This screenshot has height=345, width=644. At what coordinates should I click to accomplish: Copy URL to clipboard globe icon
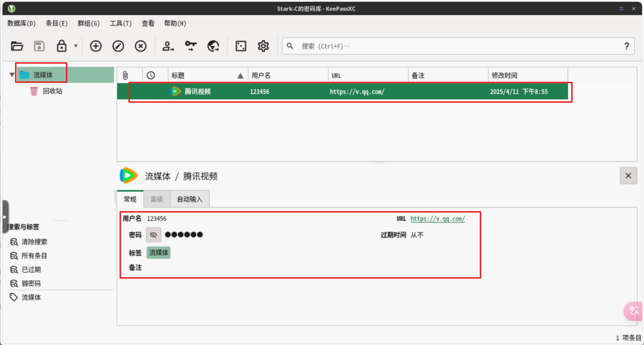[213, 46]
